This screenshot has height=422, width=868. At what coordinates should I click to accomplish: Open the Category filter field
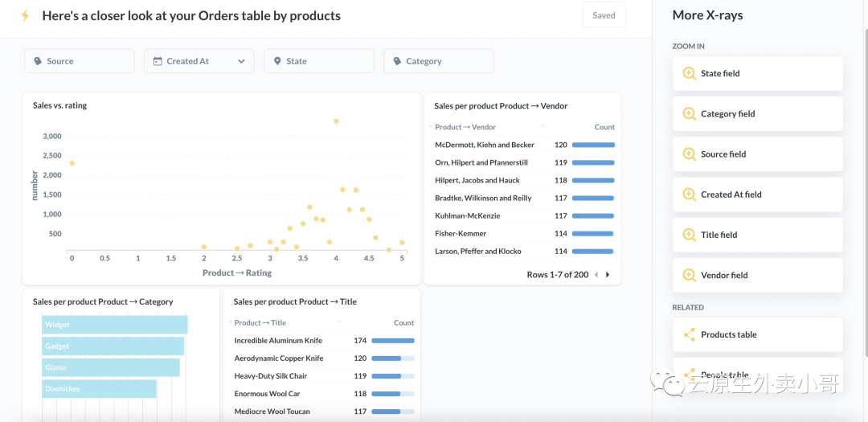[x=438, y=61]
